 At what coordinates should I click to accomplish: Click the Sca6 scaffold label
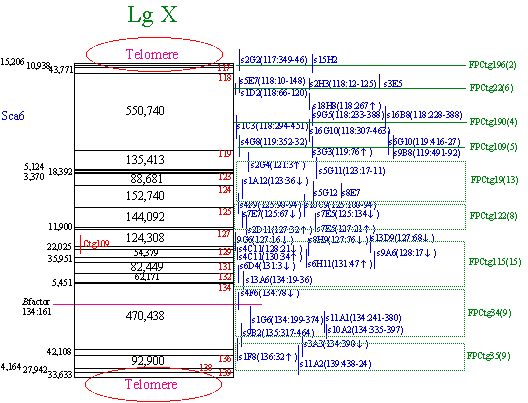pos(13,115)
